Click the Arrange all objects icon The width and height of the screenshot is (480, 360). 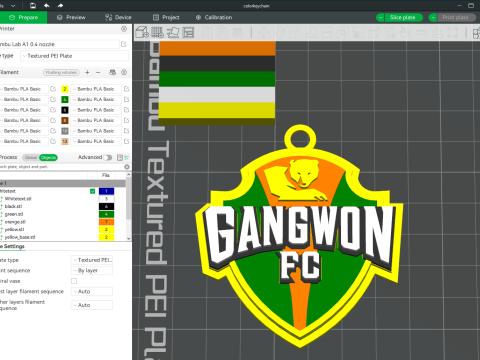[x=188, y=32]
